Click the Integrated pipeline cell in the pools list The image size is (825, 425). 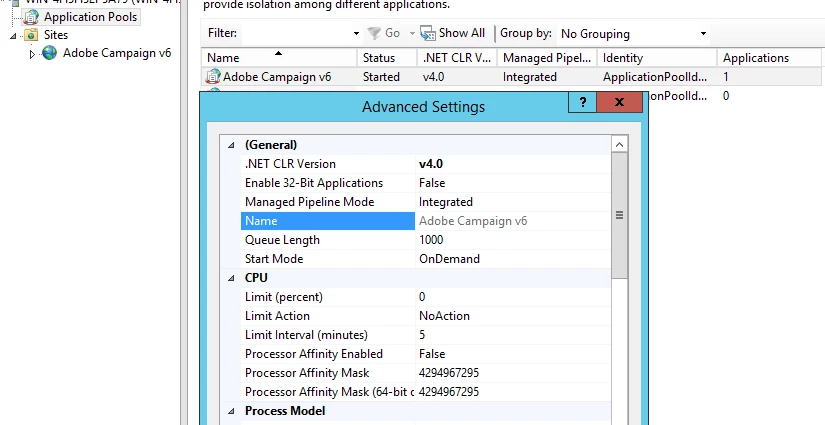[x=529, y=77]
